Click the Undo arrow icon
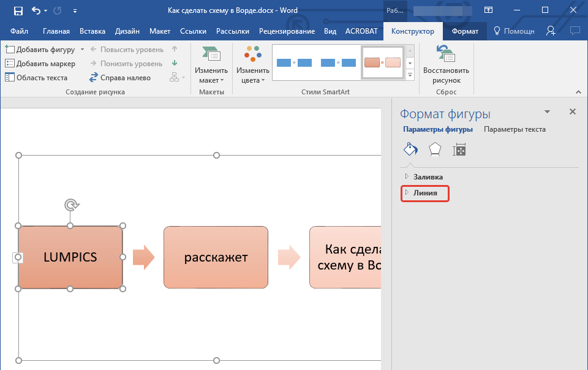The image size is (588, 370). (36, 10)
